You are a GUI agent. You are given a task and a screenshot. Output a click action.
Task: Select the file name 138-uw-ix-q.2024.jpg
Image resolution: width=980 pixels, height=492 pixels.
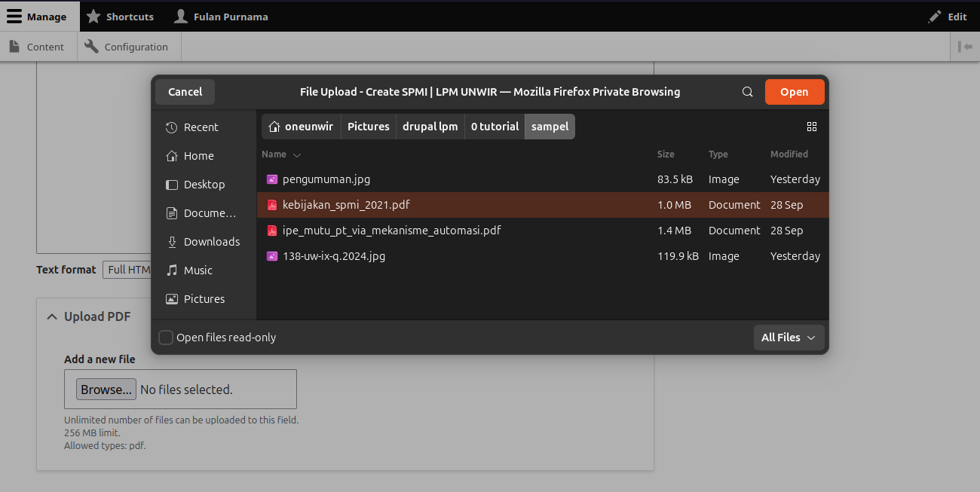coord(334,256)
